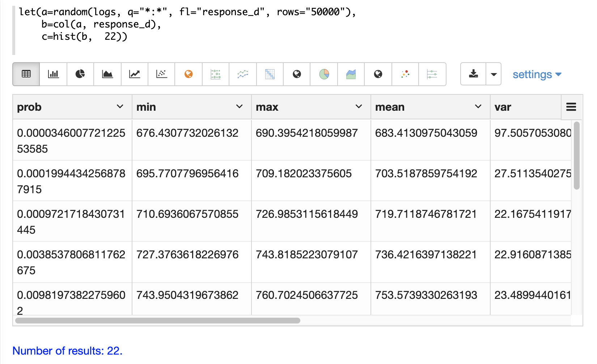Open the prob column header menu
The width and height of the screenshot is (597, 364).
120,107
